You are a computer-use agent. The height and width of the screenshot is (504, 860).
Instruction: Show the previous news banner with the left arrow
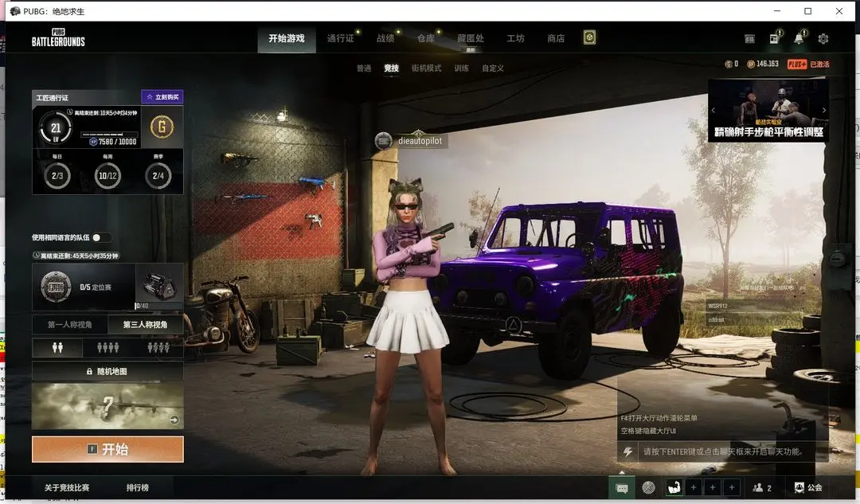[713, 110]
